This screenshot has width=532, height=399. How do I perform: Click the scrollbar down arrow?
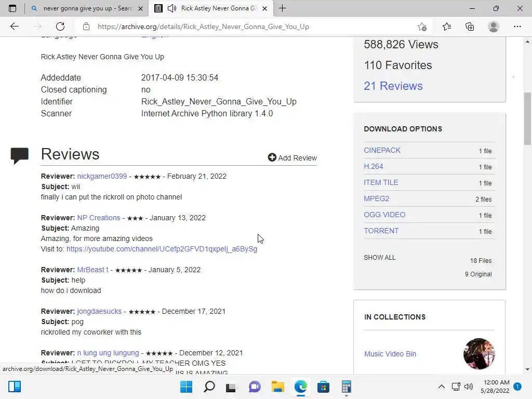pos(527,369)
